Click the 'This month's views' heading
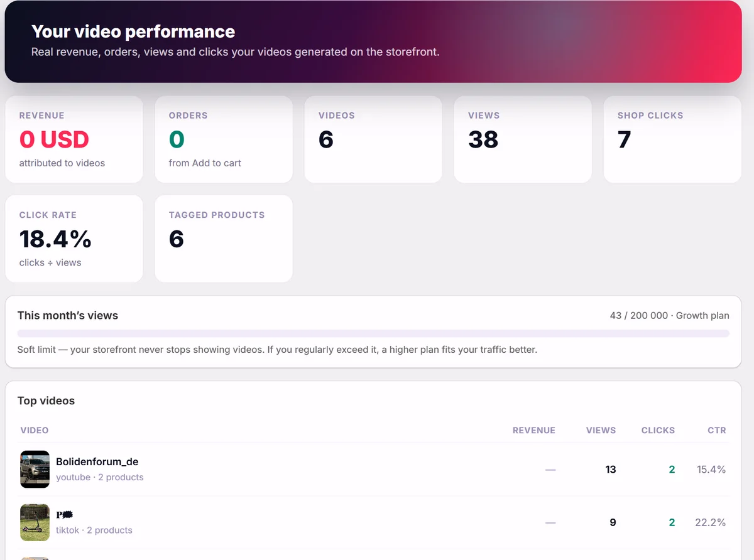 click(68, 315)
